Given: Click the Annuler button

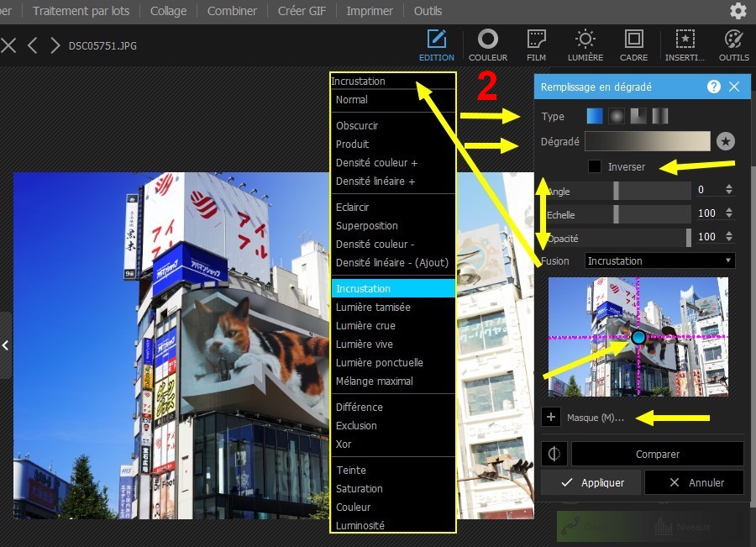Looking at the screenshot, I should [x=695, y=482].
